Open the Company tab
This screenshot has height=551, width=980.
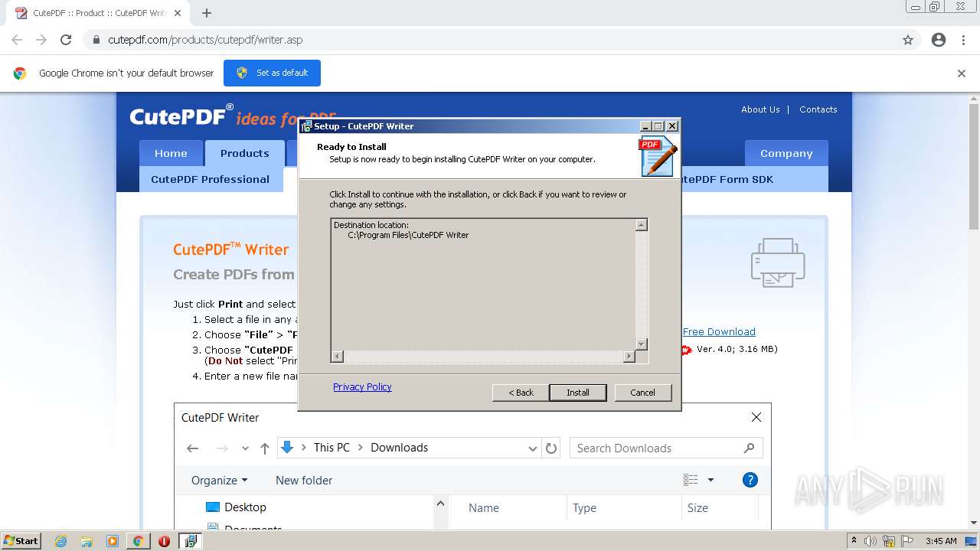pos(786,153)
